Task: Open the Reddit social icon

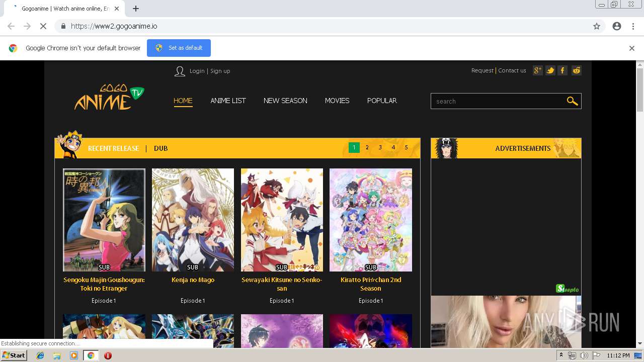Action: pos(577,70)
